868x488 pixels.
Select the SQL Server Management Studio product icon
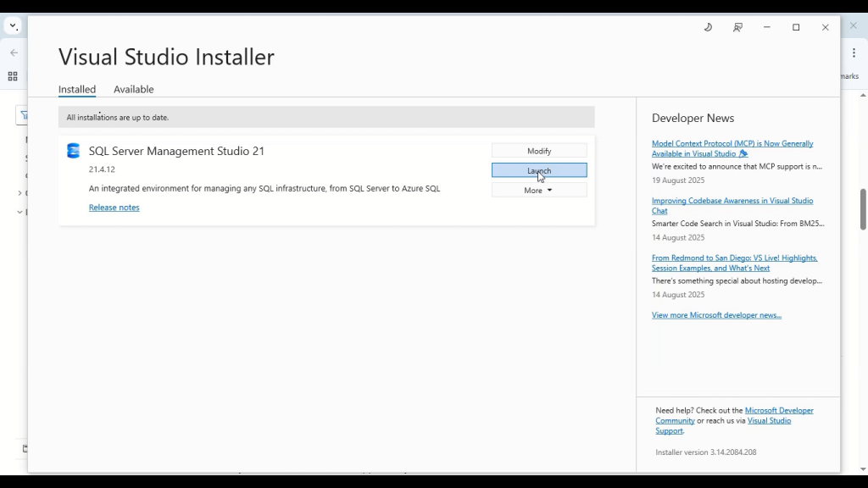73,151
